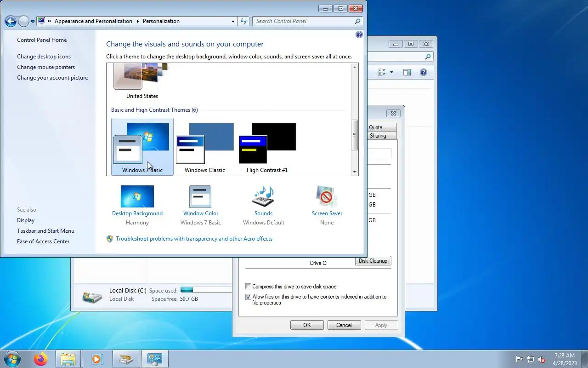Screen dimensions: 588x368
Task: Open Windows Explorer taskbar icon
Action: pos(68,359)
